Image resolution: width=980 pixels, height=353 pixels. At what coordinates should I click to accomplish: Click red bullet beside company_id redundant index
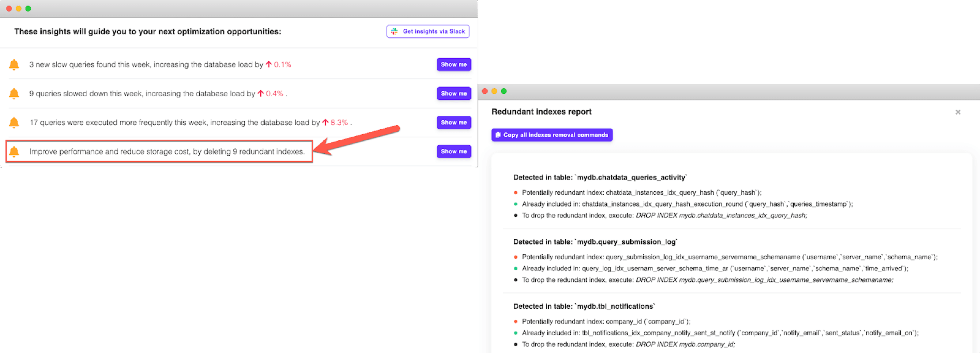tap(515, 321)
